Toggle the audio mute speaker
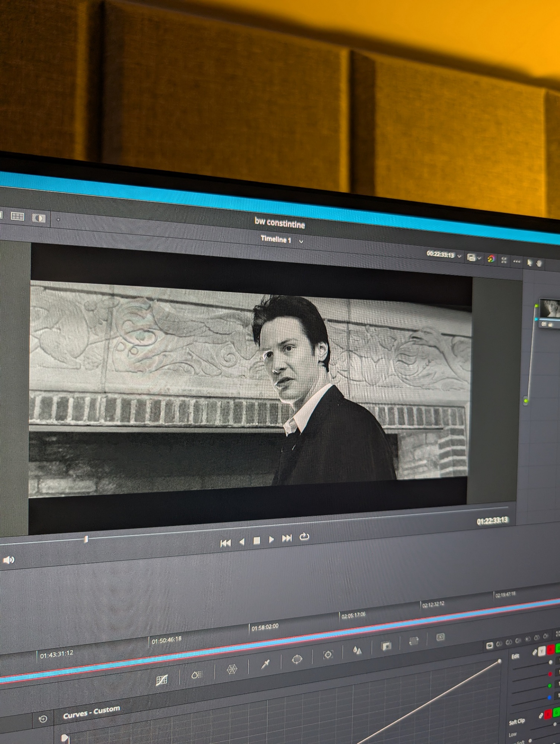The width and height of the screenshot is (560, 744). (x=8, y=560)
